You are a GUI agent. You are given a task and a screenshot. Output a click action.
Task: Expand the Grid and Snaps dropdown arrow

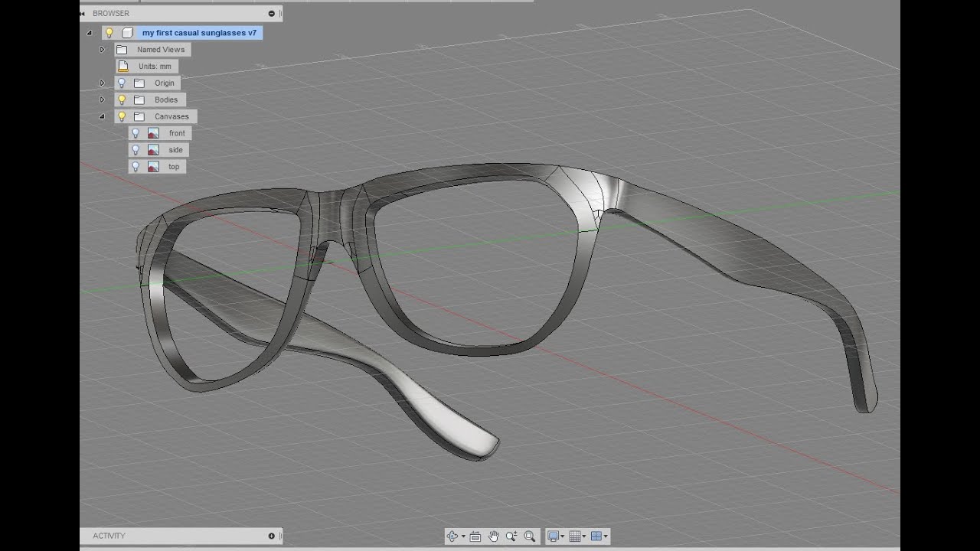tap(584, 537)
